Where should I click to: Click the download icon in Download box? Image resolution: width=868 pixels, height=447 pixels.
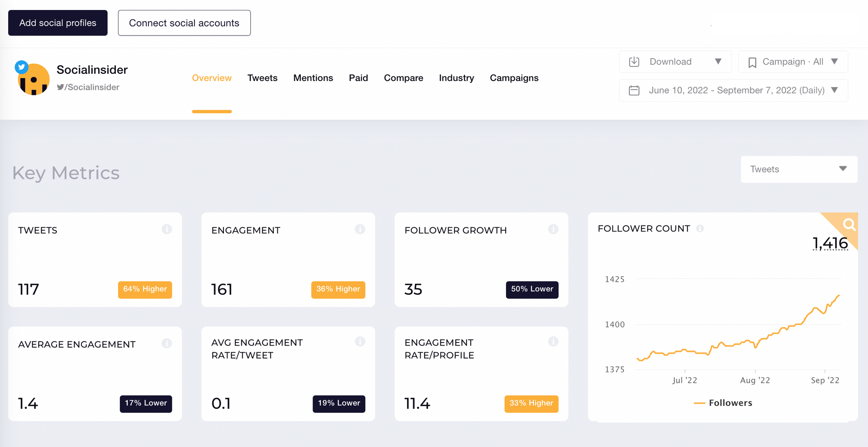pyautogui.click(x=634, y=62)
